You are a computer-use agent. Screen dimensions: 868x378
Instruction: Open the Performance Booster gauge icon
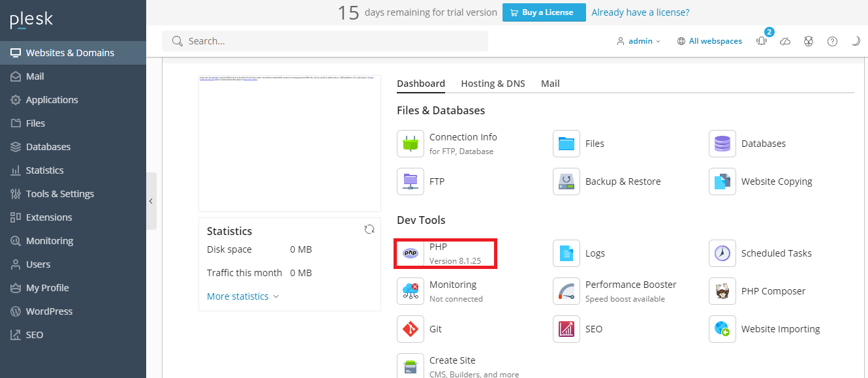point(566,291)
